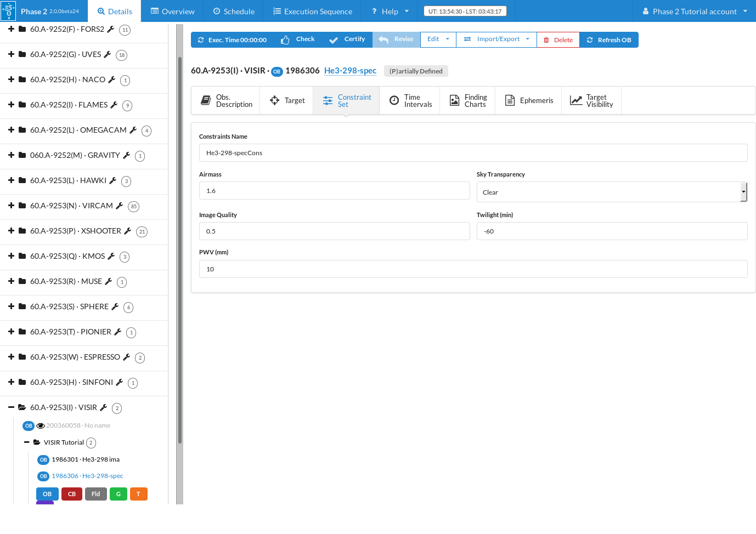Screen dimensions: 756x534
Task: Open the Sky Transparency dropdown
Action: [612, 192]
